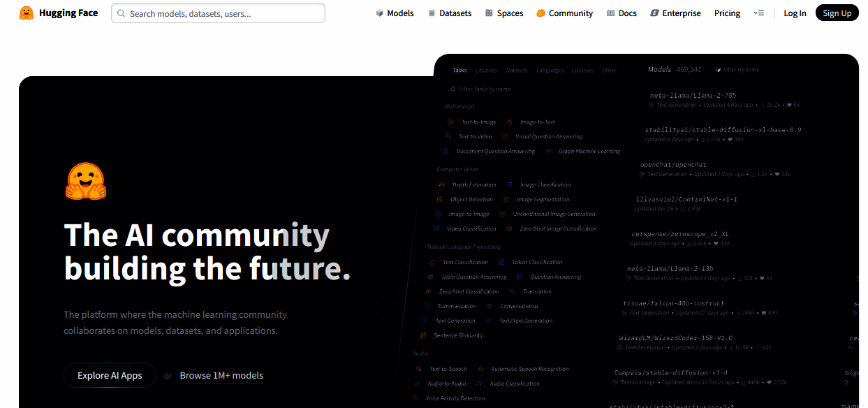The width and height of the screenshot is (868, 408).
Task: Follow the Browse 1M+ models link
Action: tap(221, 376)
